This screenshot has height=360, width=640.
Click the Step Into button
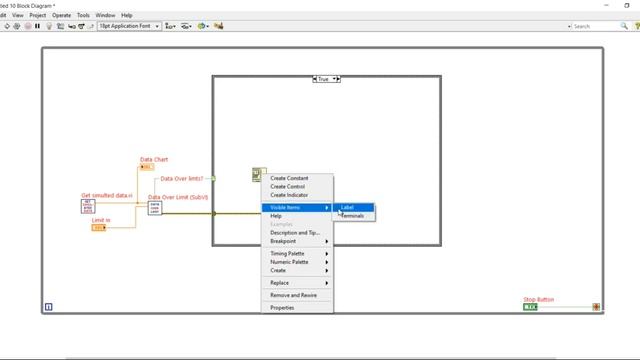coord(72,26)
